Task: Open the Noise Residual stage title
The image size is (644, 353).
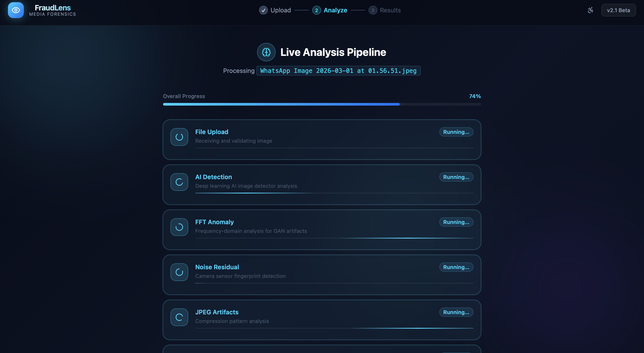Action: (x=217, y=267)
